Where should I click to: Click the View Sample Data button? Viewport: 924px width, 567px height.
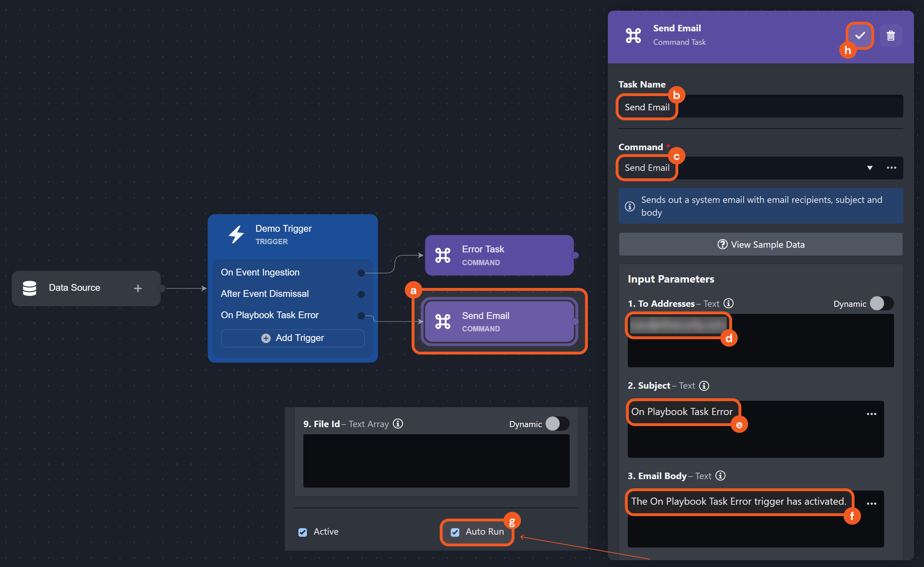coord(761,245)
